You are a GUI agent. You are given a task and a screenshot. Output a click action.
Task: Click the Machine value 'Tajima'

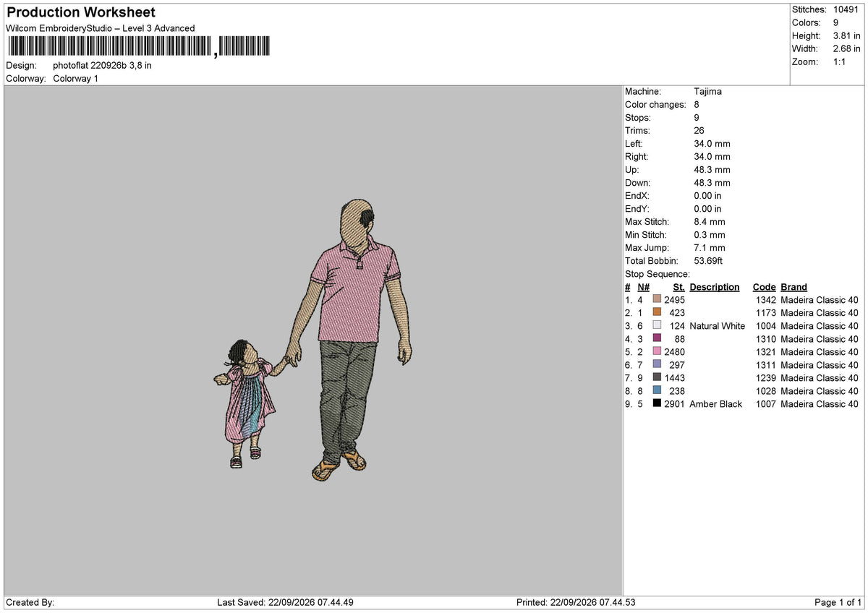coord(707,91)
